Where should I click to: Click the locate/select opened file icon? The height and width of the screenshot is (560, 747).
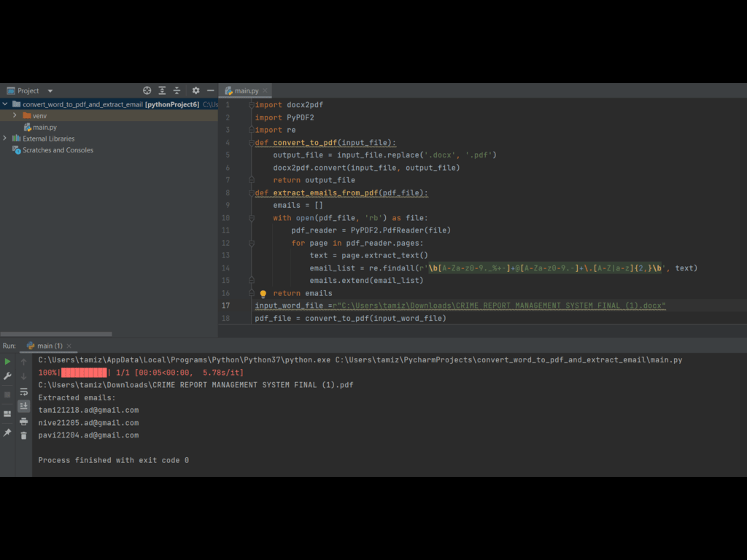click(147, 90)
